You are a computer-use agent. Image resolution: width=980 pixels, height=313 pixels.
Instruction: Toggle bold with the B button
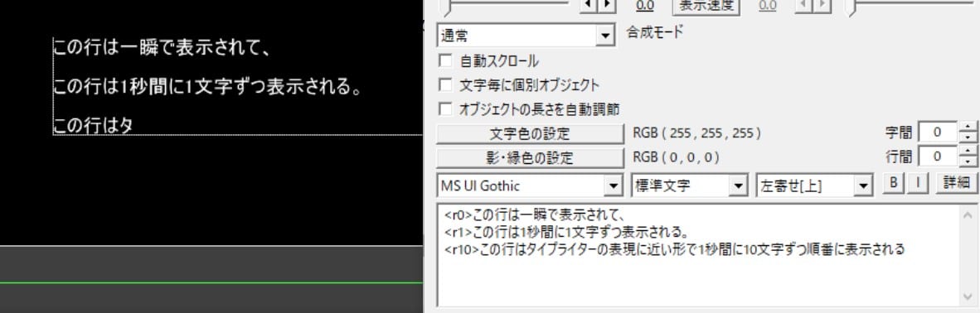pos(894,182)
